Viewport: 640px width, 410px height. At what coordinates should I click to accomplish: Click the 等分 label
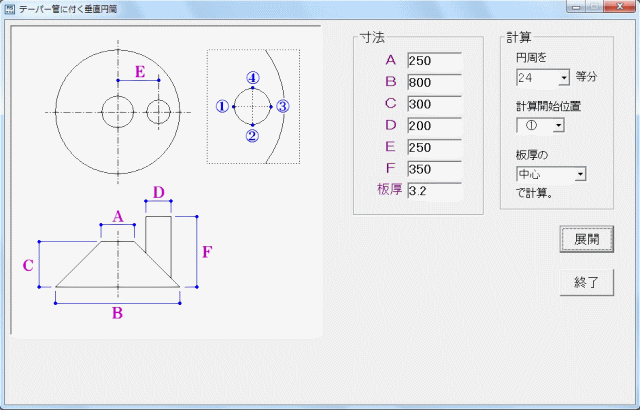point(586,77)
